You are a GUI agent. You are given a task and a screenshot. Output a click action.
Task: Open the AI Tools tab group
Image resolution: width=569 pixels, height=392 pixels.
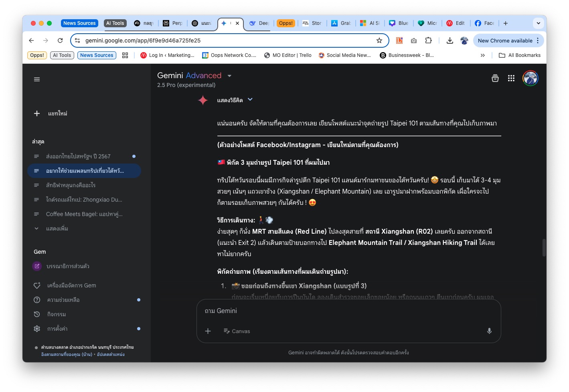115,23
